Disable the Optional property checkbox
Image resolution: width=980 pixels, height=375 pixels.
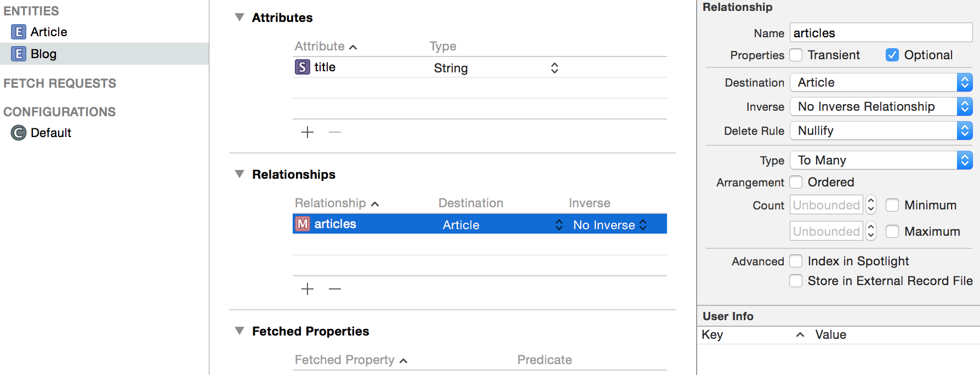pos(892,55)
